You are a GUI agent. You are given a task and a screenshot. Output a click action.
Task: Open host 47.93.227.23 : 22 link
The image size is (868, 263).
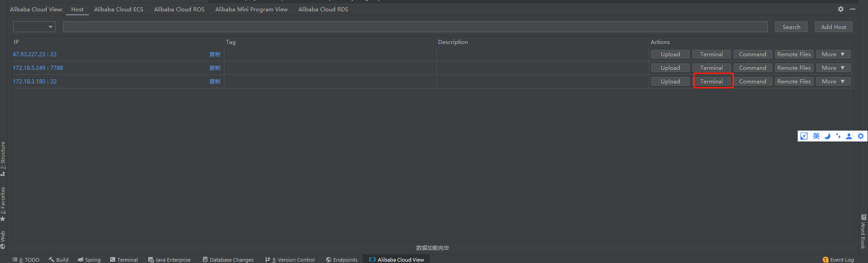pos(34,54)
